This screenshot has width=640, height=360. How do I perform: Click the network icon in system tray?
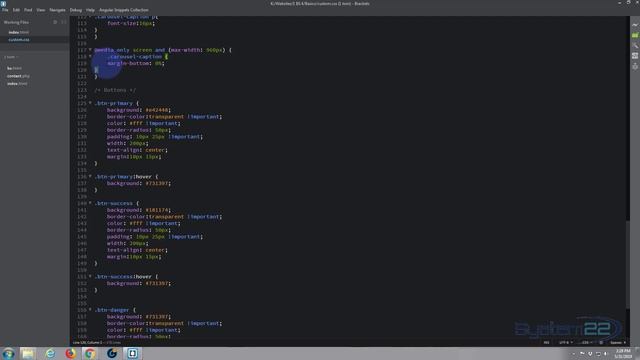[x=598, y=354]
